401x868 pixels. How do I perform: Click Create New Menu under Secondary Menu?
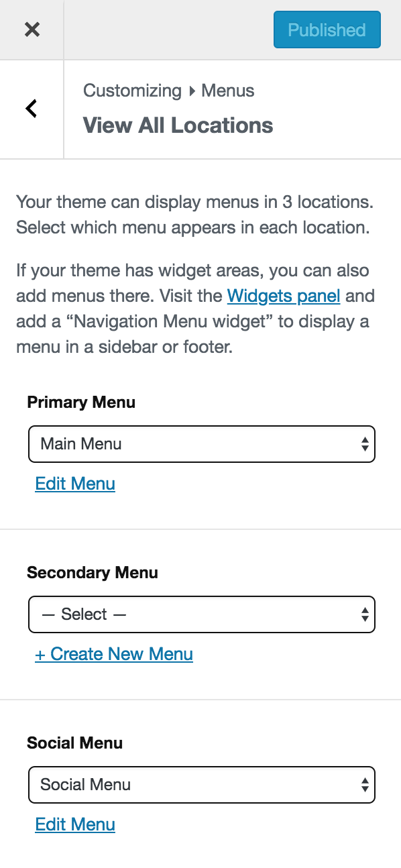click(114, 654)
